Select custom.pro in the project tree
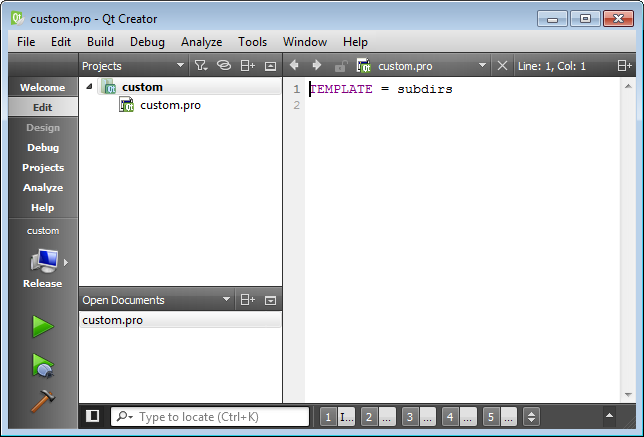The image size is (644, 437). pyautogui.click(x=170, y=105)
